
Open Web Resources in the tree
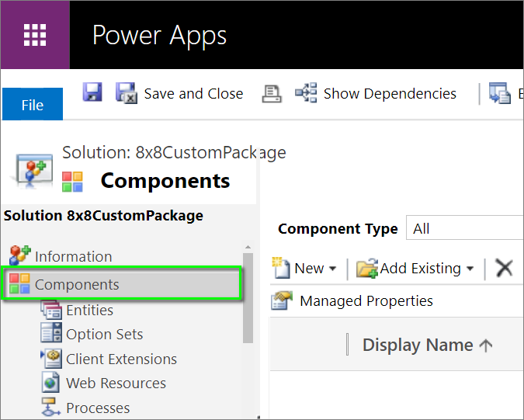coord(116,384)
